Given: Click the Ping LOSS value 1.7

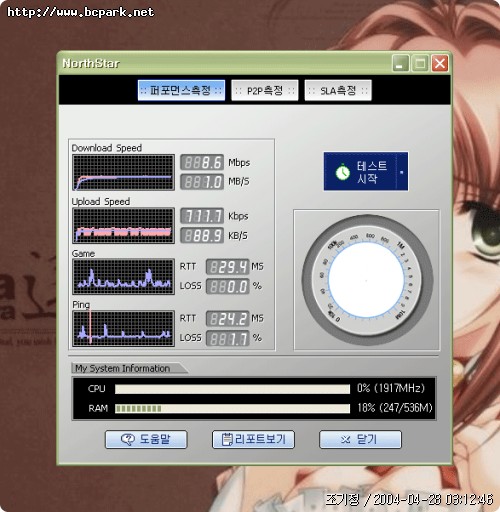Looking at the screenshot, I should tap(228, 339).
